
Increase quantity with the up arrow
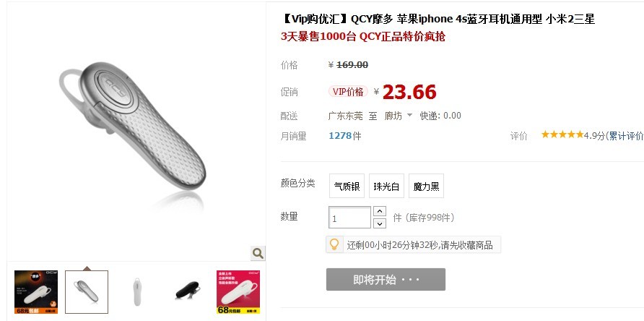point(380,212)
